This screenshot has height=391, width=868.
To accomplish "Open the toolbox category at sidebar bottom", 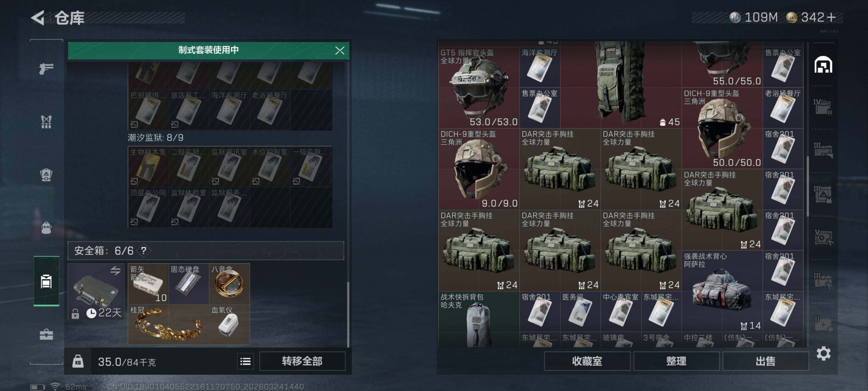I will [46, 334].
